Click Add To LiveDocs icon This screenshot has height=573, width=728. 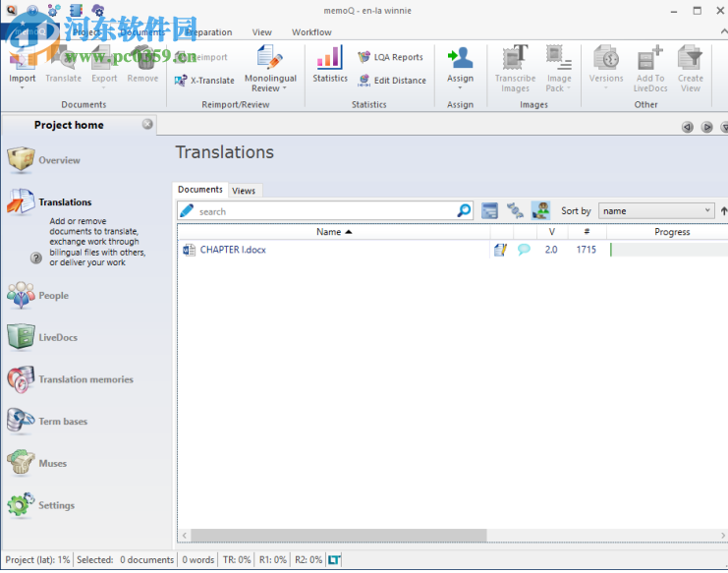pos(650,58)
